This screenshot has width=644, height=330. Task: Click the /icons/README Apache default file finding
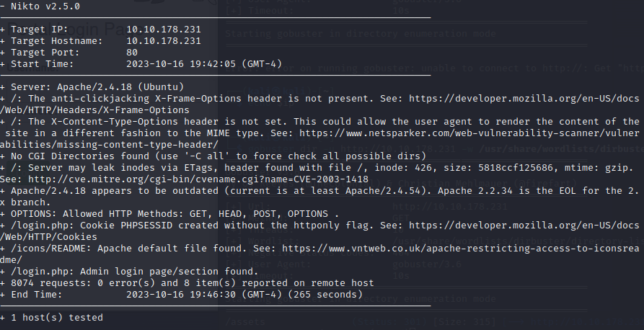144,249
